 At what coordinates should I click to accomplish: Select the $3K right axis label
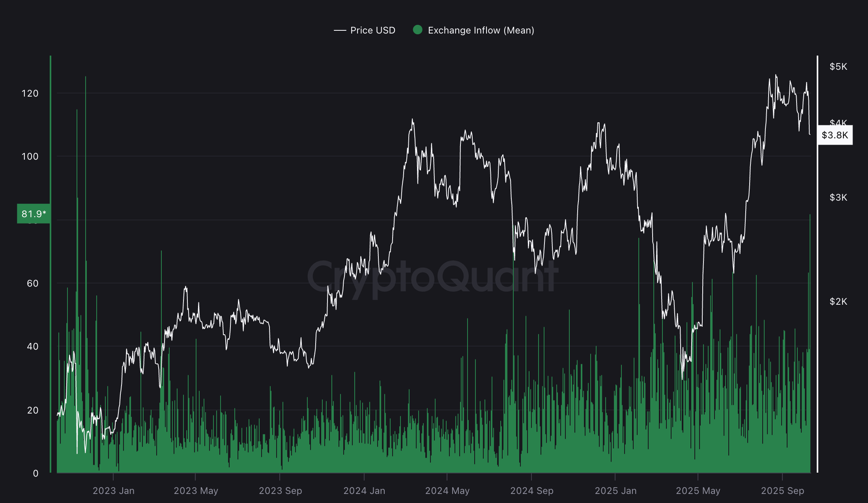pyautogui.click(x=838, y=197)
